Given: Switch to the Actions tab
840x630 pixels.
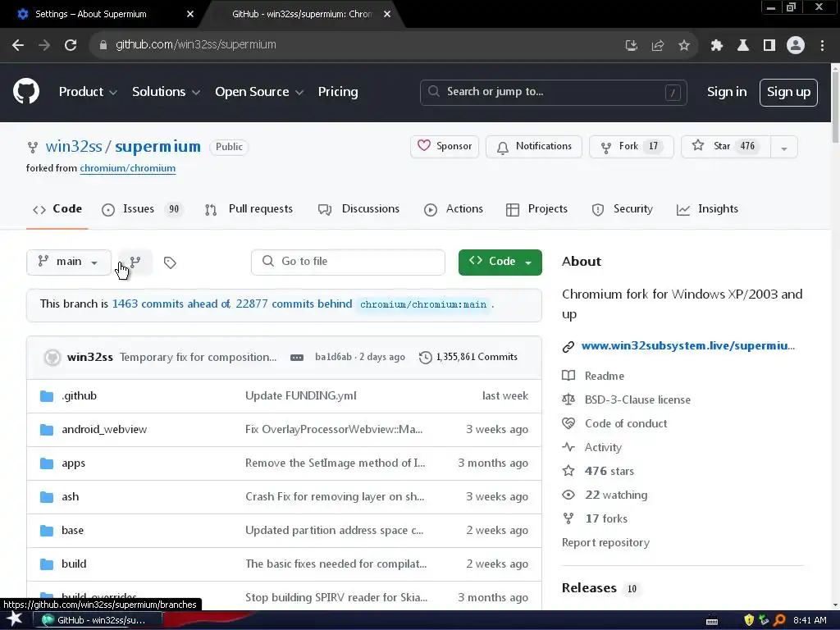Looking at the screenshot, I should (453, 209).
